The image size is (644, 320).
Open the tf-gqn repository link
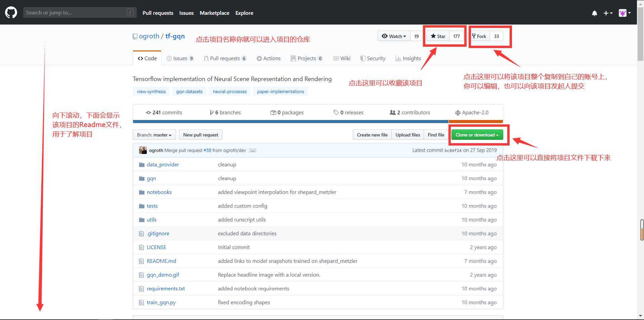point(175,36)
